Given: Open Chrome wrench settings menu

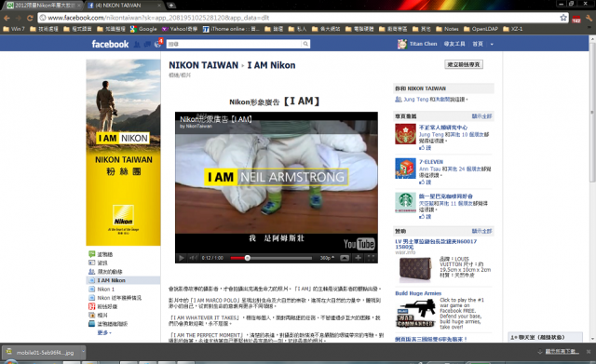Looking at the screenshot, I should click(x=589, y=18).
